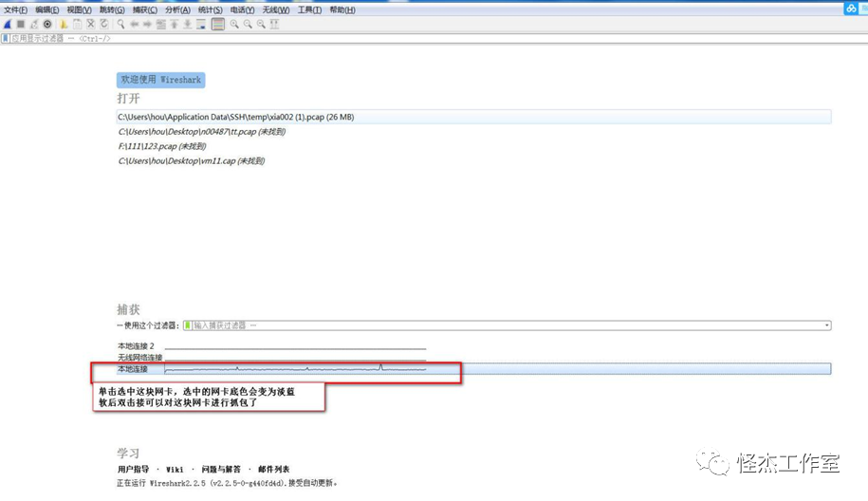Image resolution: width=868 pixels, height=501 pixels.
Task: Open the 无线(W) menu
Action: click(x=276, y=10)
